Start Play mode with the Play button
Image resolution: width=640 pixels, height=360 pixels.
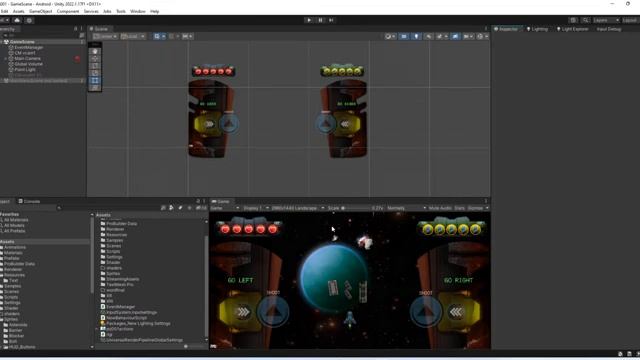click(x=309, y=20)
